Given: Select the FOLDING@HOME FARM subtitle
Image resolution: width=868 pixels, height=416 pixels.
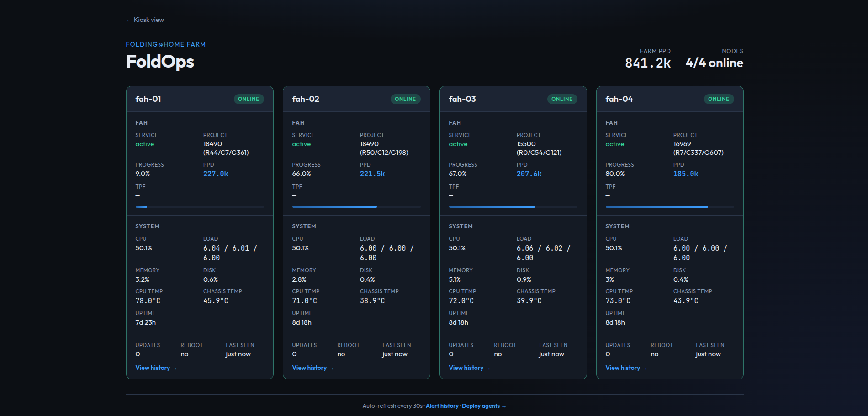Looking at the screenshot, I should [x=166, y=44].
